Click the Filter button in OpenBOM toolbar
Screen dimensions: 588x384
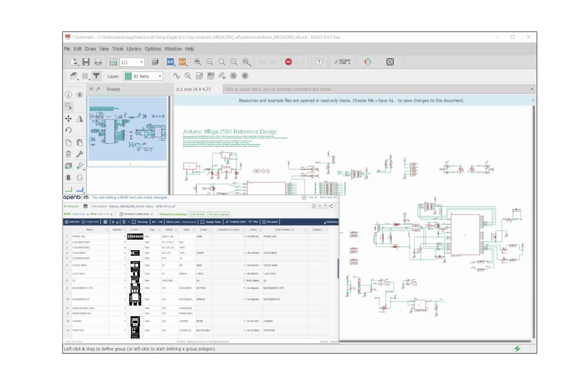(253, 222)
